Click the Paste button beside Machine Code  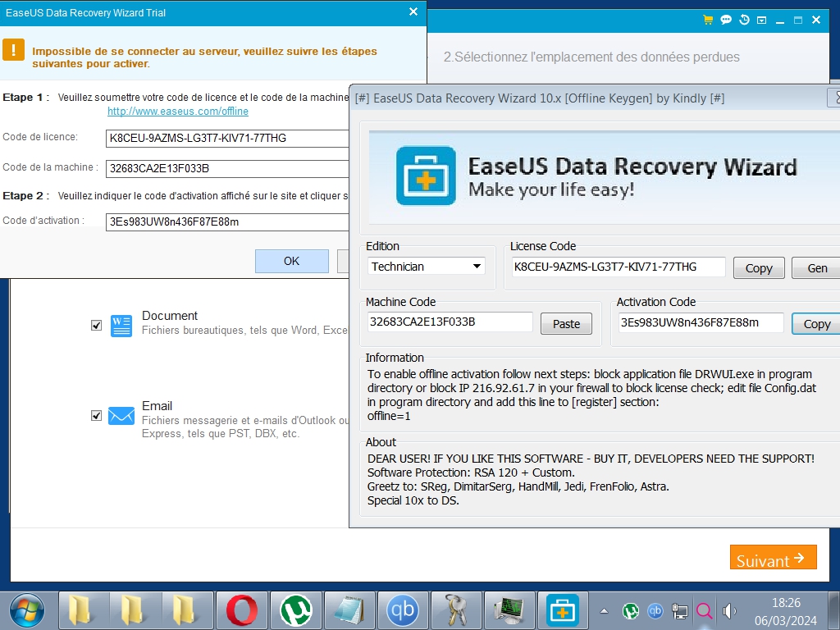point(566,324)
